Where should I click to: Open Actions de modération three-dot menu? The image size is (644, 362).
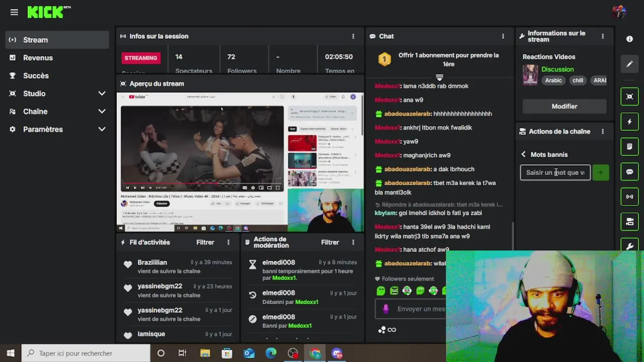(x=353, y=242)
